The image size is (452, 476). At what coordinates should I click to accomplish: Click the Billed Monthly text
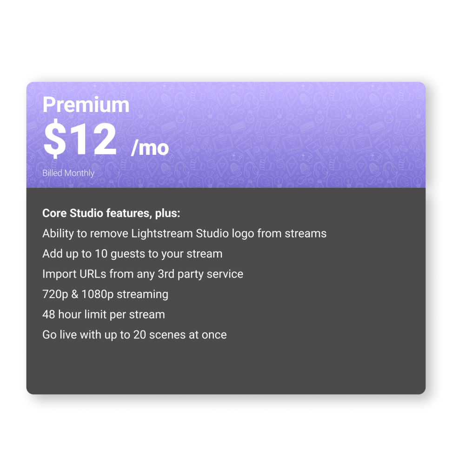click(68, 173)
